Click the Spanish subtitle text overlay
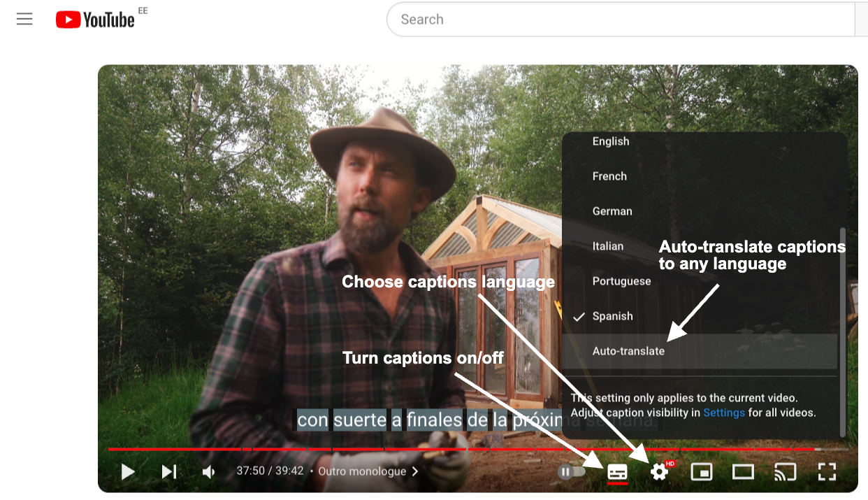 coord(477,420)
